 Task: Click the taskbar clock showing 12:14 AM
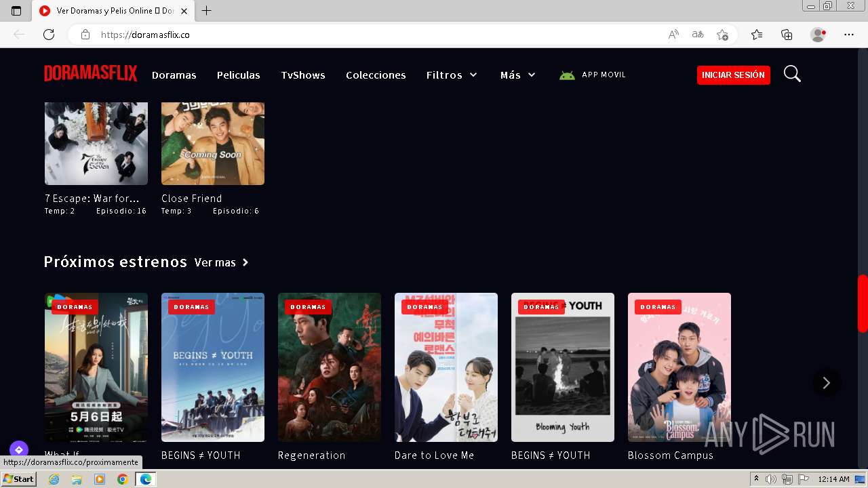coord(833,479)
